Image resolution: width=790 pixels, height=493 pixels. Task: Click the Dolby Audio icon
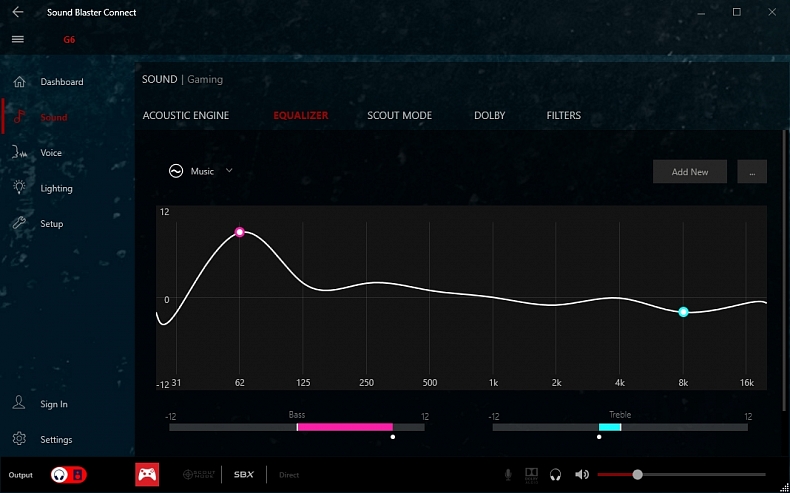(532, 474)
